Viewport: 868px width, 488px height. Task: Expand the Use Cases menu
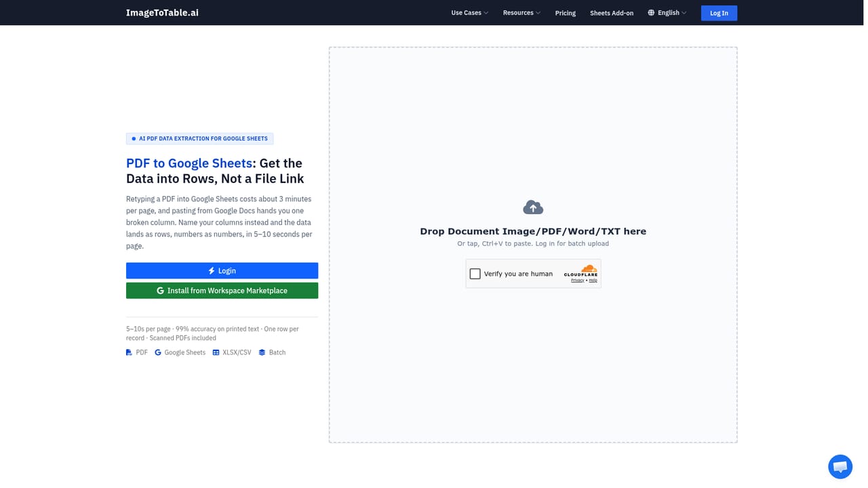(x=470, y=13)
